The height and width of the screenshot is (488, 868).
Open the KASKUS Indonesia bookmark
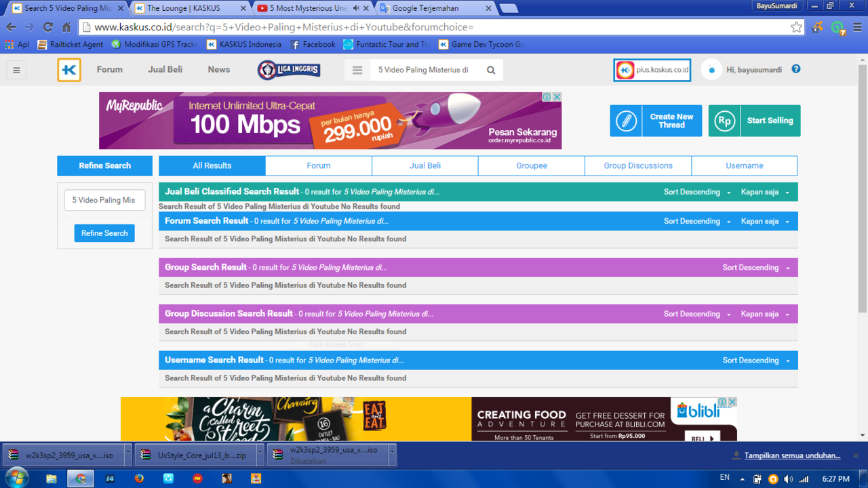[x=244, y=44]
